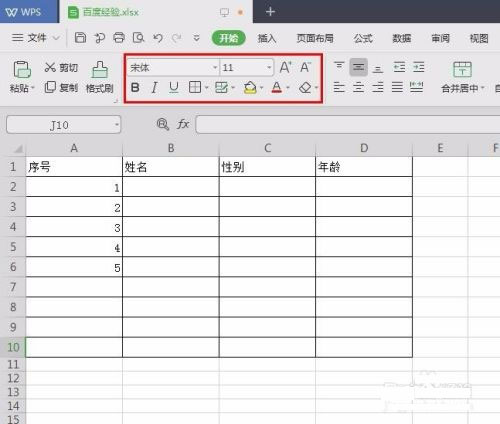The height and width of the screenshot is (424, 500).
Task: Click the Cut scissors button
Action: [x=61, y=67]
